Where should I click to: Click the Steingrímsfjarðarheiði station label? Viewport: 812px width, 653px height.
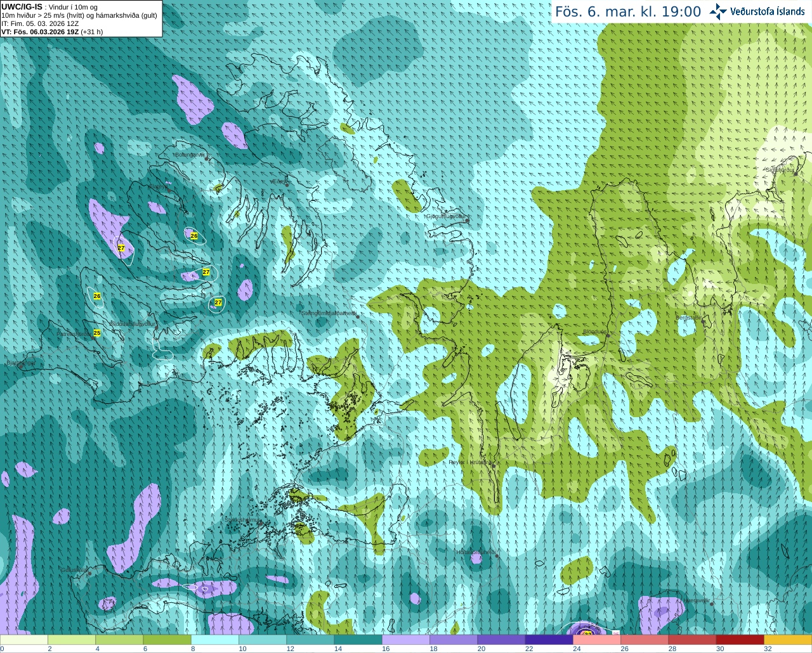coord(329,313)
